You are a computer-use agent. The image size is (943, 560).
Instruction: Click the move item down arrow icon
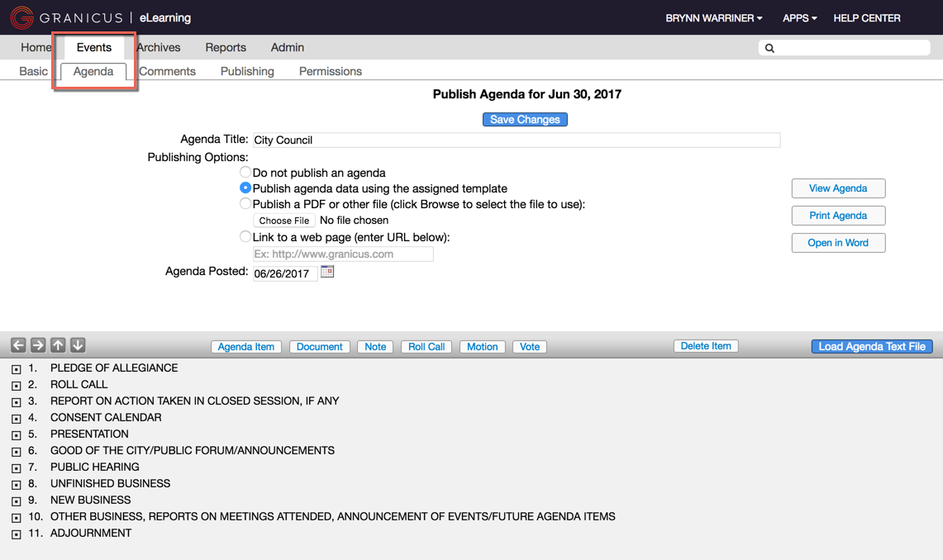pyautogui.click(x=78, y=345)
